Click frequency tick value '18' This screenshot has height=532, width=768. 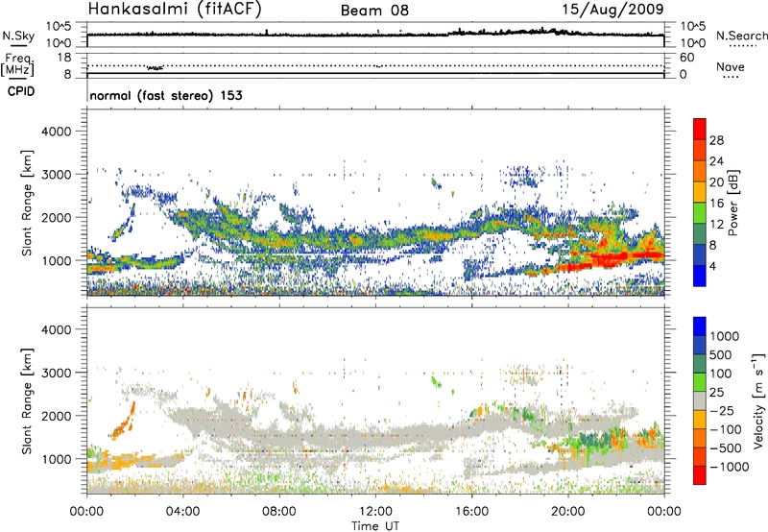tap(64, 58)
